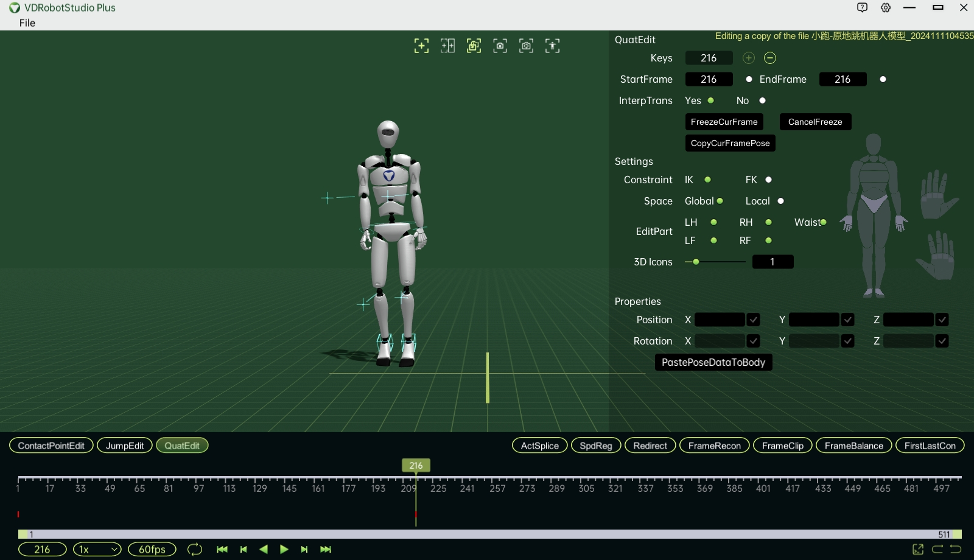Select Local space radio option

pos(780,201)
